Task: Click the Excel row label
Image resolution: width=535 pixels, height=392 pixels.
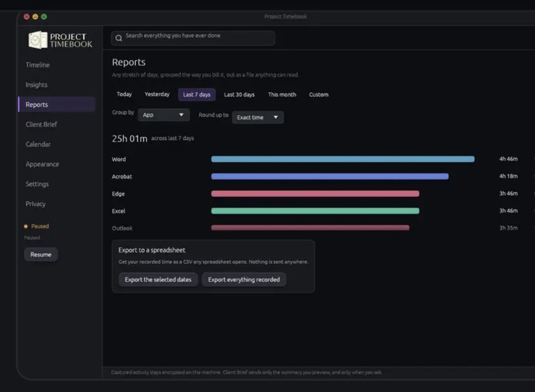Action: coord(118,211)
